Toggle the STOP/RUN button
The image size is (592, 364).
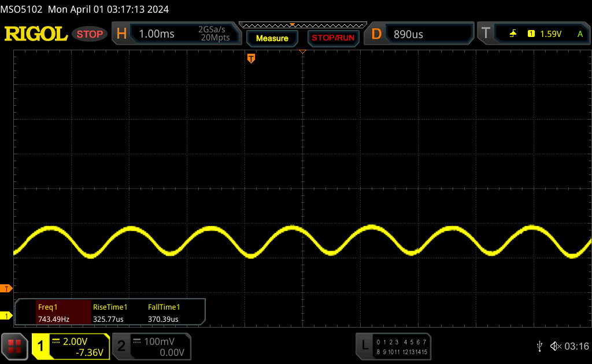pos(333,38)
